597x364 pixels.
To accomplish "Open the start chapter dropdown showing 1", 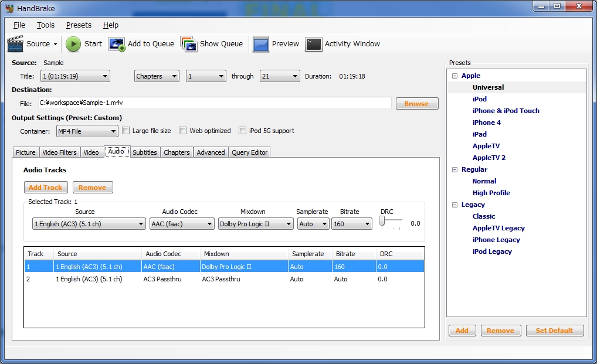I will pos(206,76).
